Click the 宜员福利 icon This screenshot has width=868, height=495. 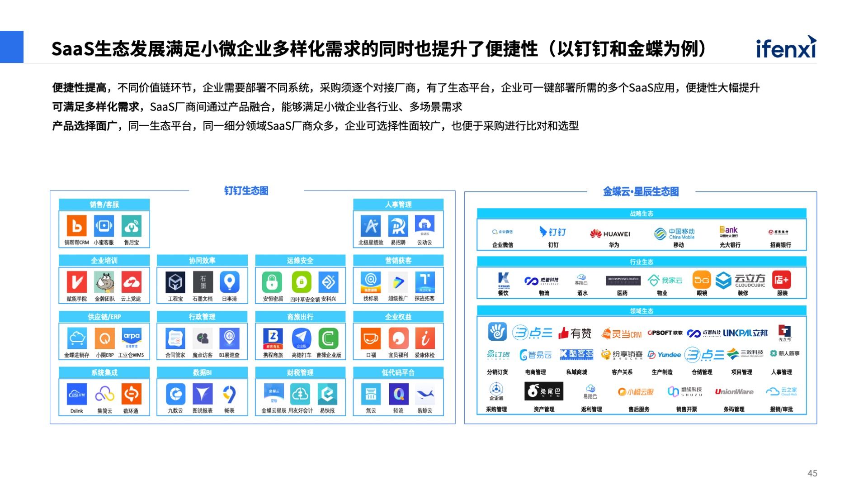coord(398,338)
